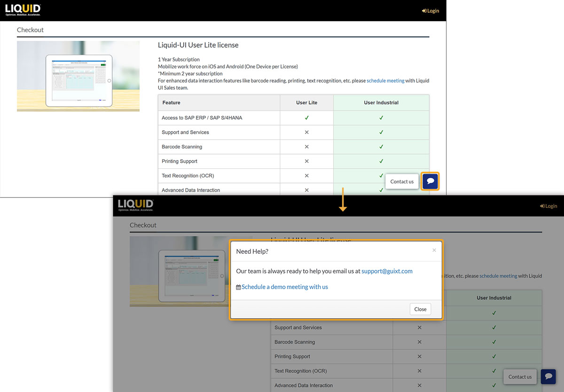
Task: Click User Industrial checkmark for Printing Support, top window
Action: [381, 161]
